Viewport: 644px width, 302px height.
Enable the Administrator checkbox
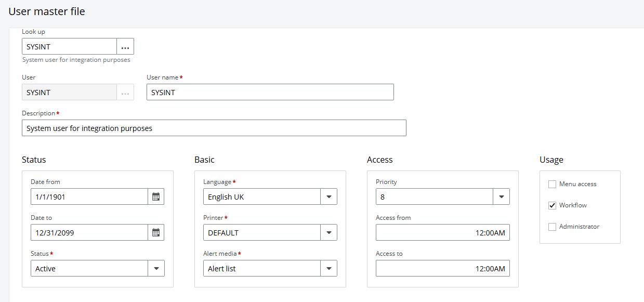552,226
